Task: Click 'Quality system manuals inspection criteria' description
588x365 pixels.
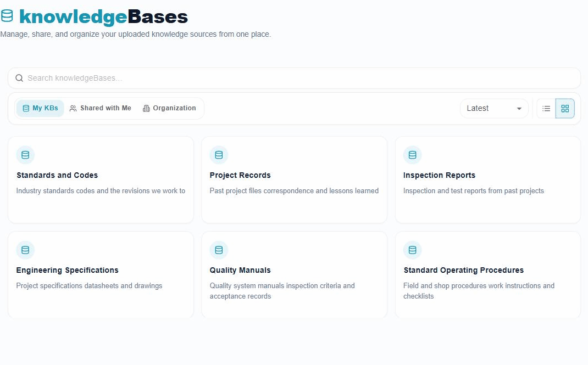Action: point(282,291)
